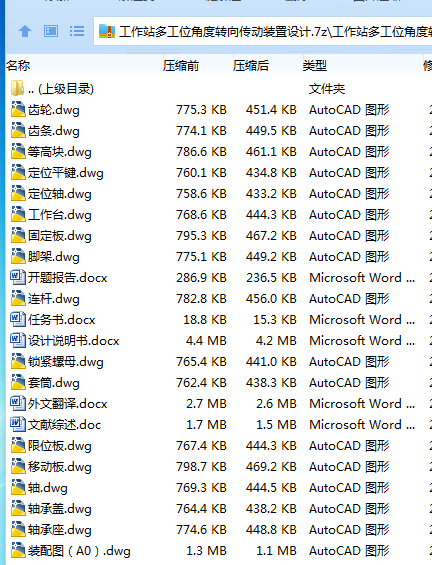This screenshot has height=565, width=432.
Task: Select the 文献综述.doc Word icon
Action: coord(18,424)
